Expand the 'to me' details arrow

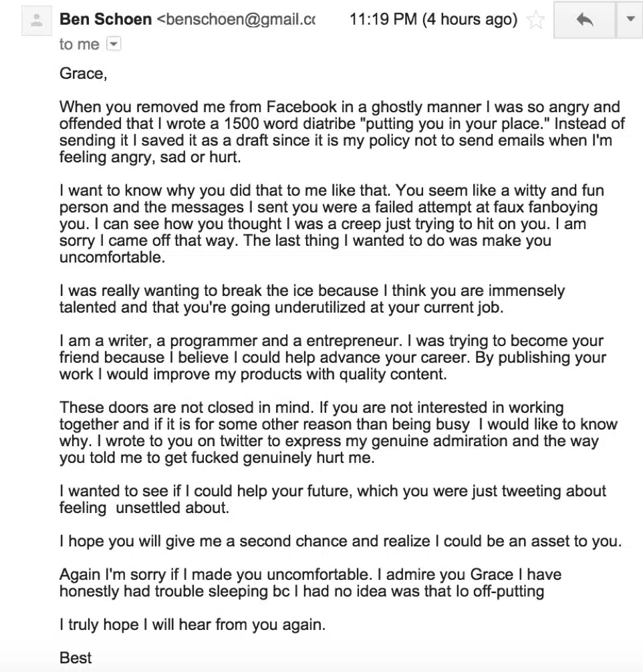[114, 43]
